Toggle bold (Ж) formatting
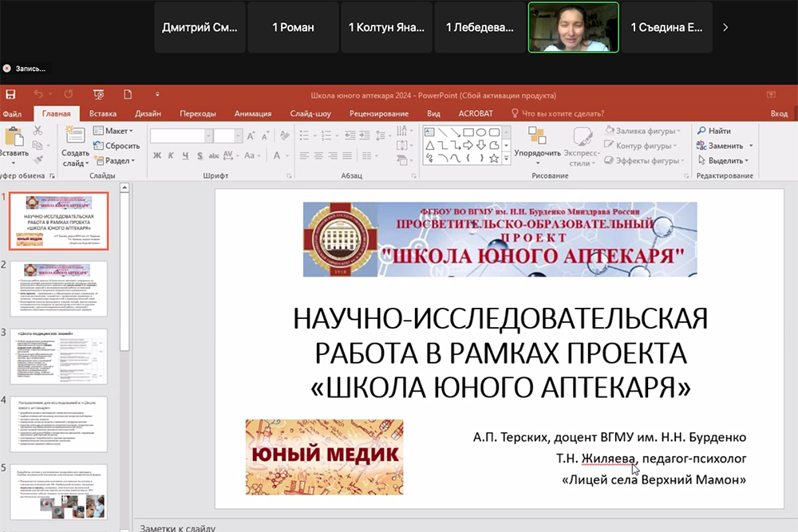The image size is (798, 532). point(158,155)
